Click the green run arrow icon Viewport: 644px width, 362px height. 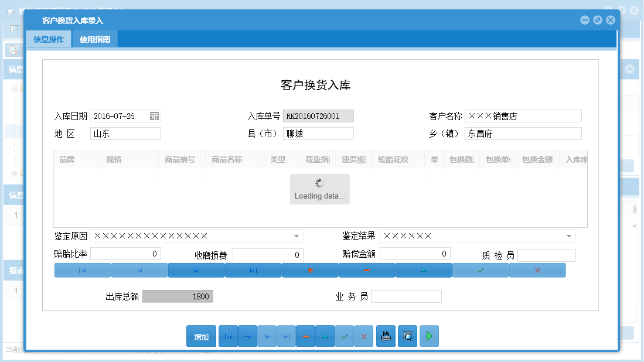click(429, 336)
